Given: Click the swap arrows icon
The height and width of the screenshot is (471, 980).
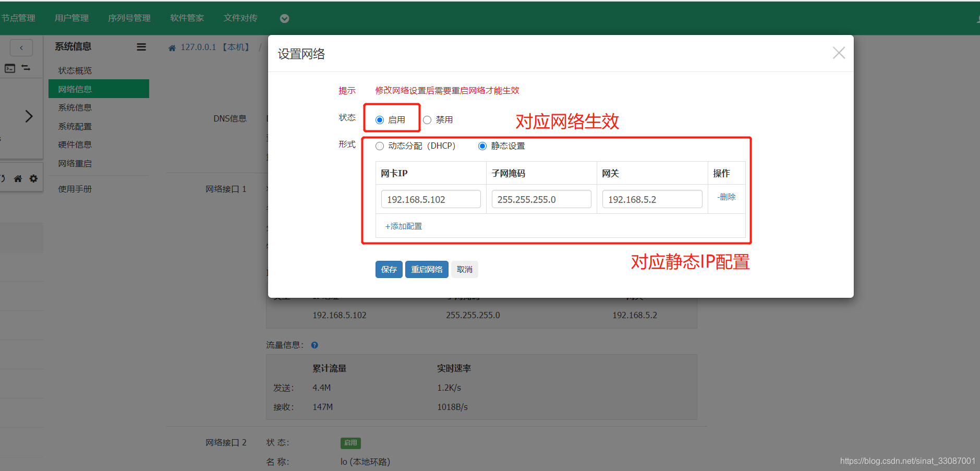Looking at the screenshot, I should [26, 68].
